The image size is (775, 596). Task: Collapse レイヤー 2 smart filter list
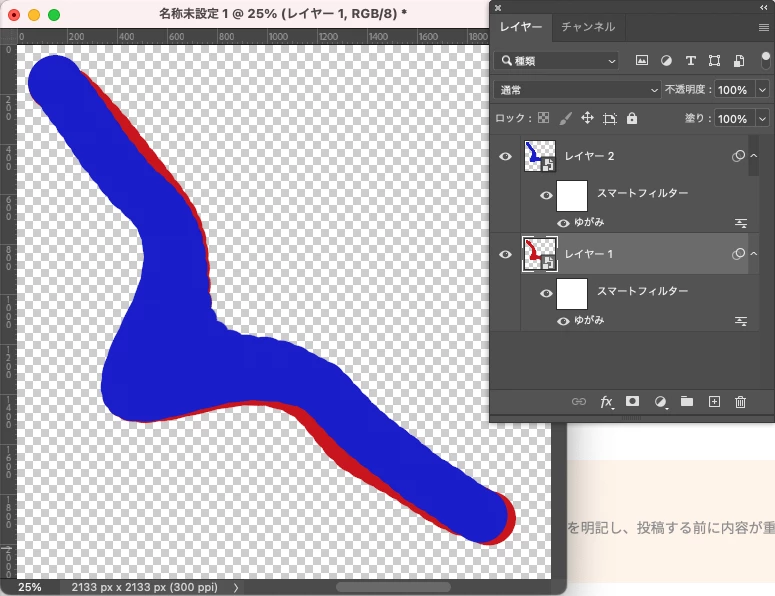point(754,156)
